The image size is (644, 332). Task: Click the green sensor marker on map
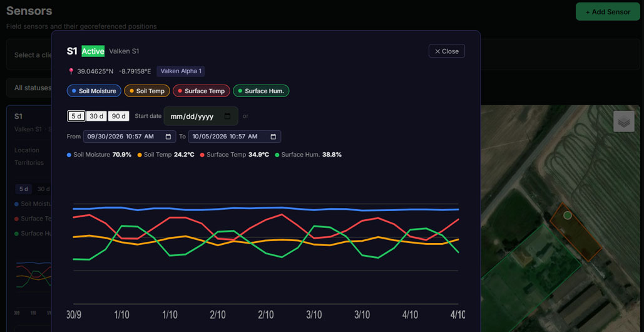pyautogui.click(x=567, y=215)
